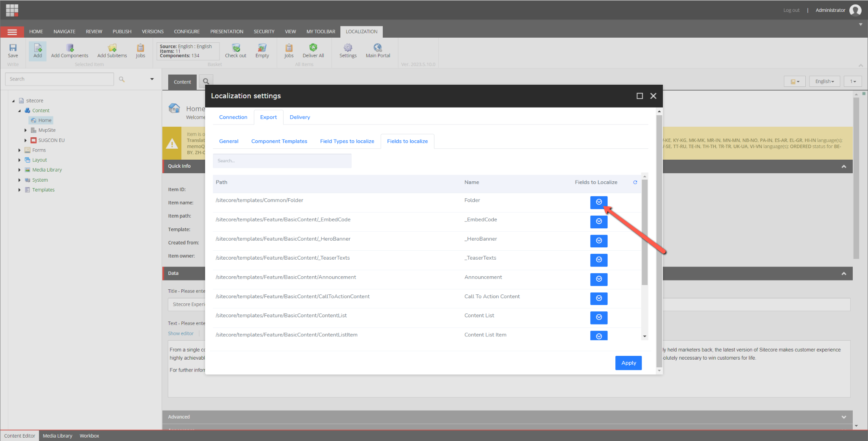Open the PRESENTATION ribbon tab
Viewport: 868px width, 441px height.
pyautogui.click(x=227, y=32)
